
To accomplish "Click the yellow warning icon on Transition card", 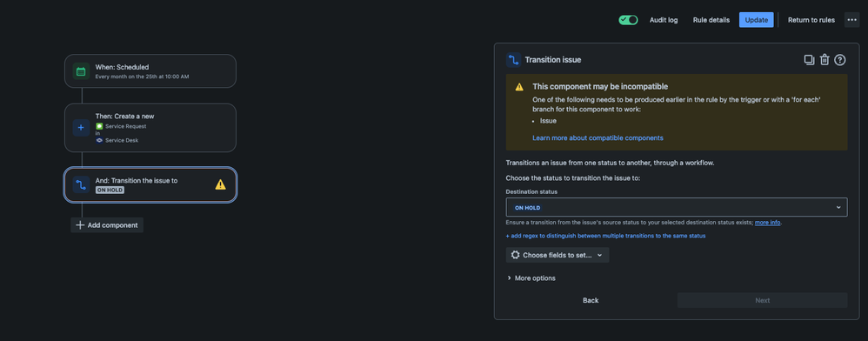I will tap(220, 184).
